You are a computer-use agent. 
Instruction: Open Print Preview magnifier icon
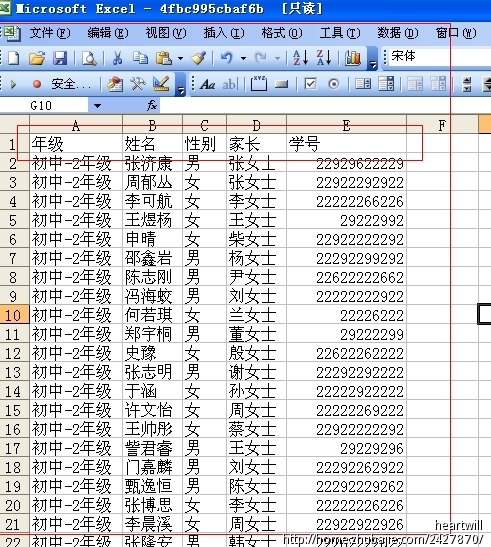89,58
